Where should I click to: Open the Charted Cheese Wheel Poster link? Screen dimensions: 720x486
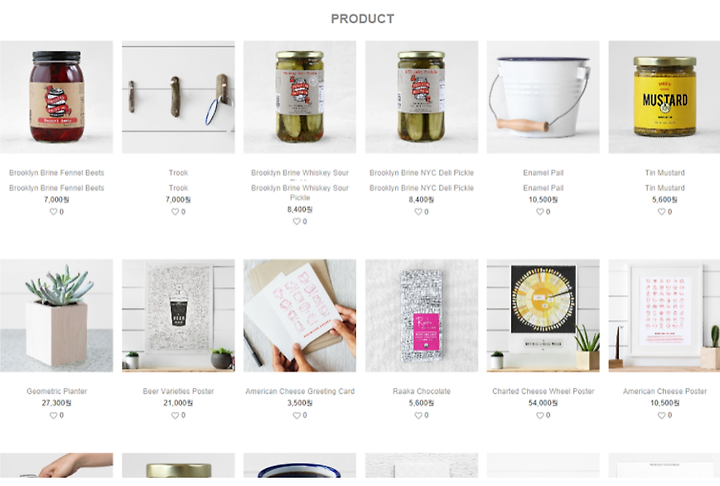click(543, 391)
